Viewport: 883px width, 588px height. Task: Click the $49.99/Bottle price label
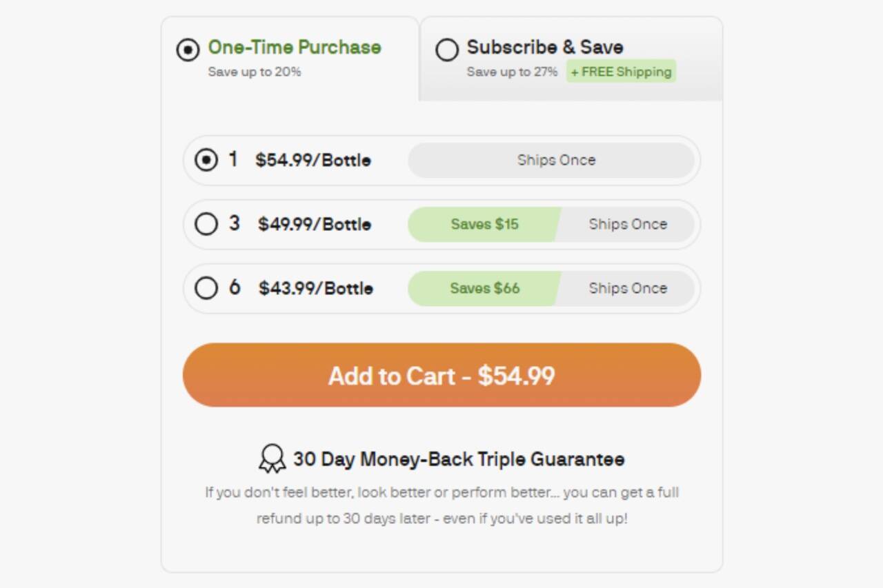coord(315,224)
